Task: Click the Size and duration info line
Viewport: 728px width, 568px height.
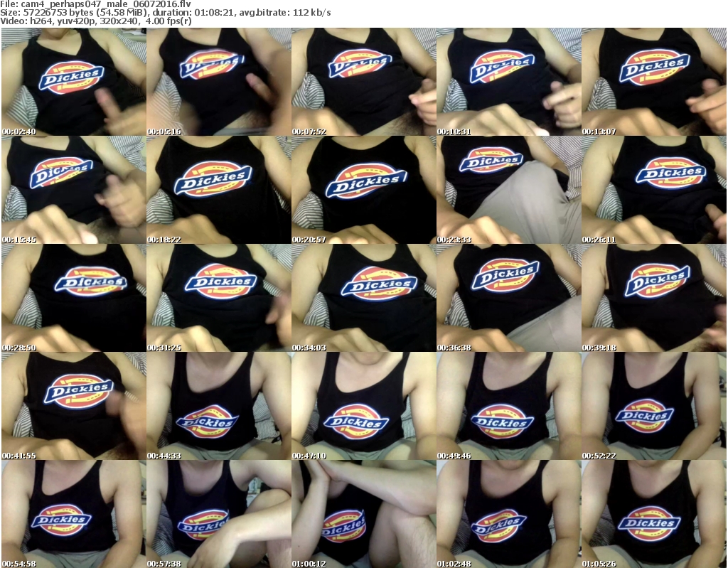Action: (165, 13)
